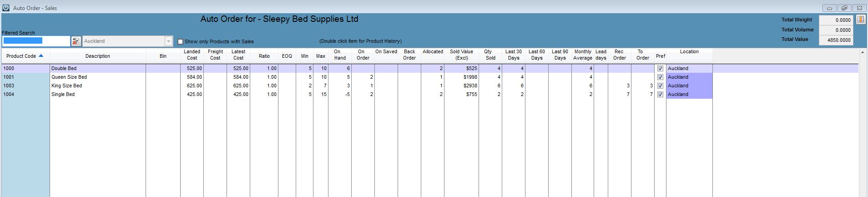Sort by Description column header
Viewport: 868px width, 197px height.
click(x=98, y=56)
